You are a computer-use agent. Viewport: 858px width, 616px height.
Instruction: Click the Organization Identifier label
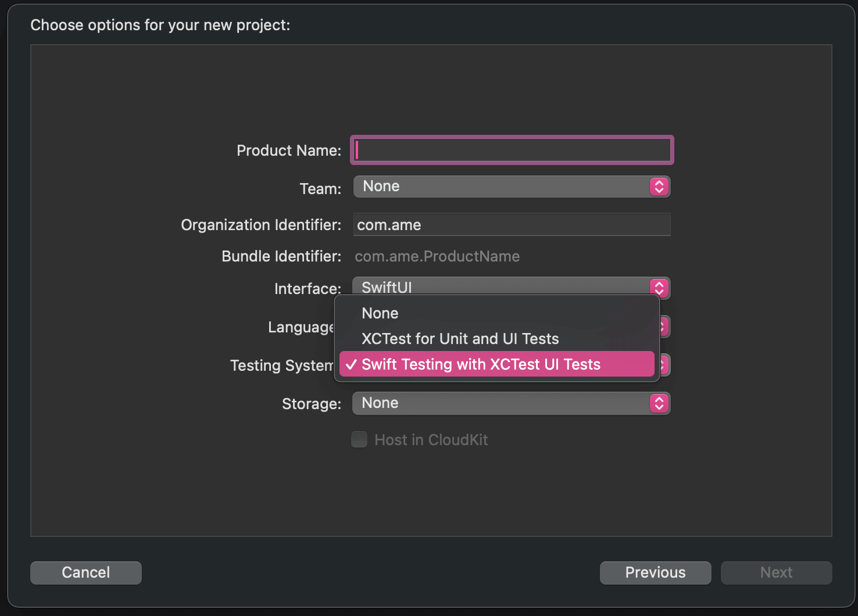pos(261,225)
